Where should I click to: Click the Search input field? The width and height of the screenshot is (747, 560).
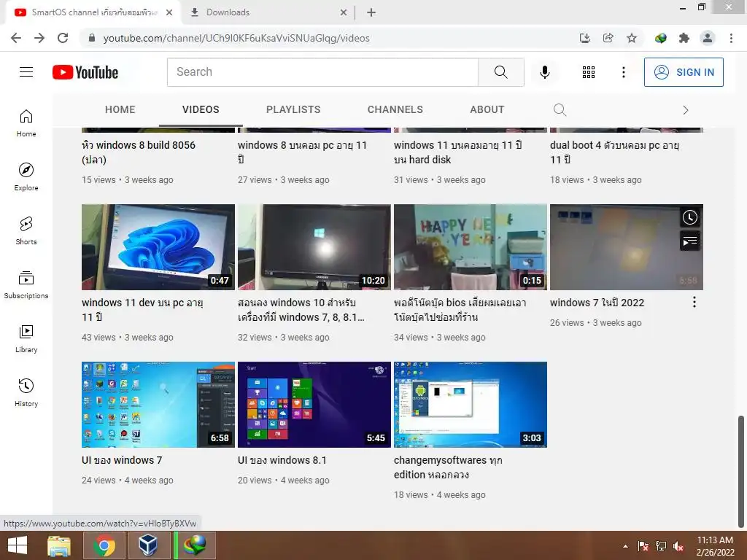(322, 72)
